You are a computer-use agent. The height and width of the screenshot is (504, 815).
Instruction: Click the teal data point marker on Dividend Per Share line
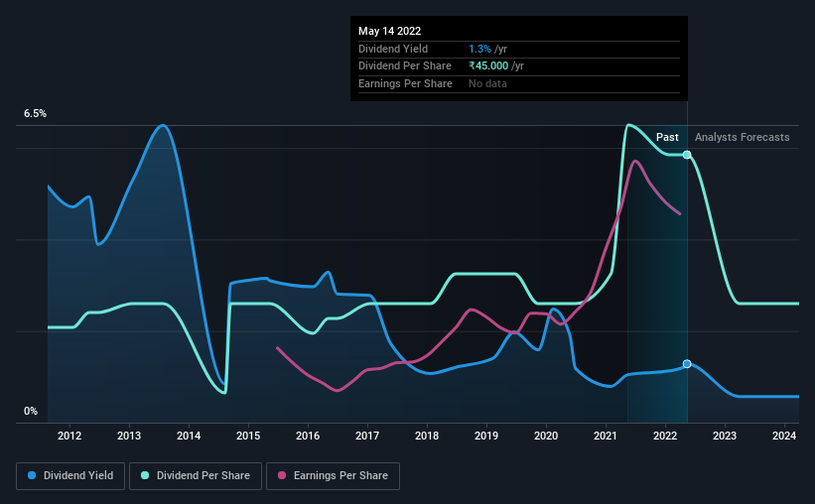[x=687, y=155]
